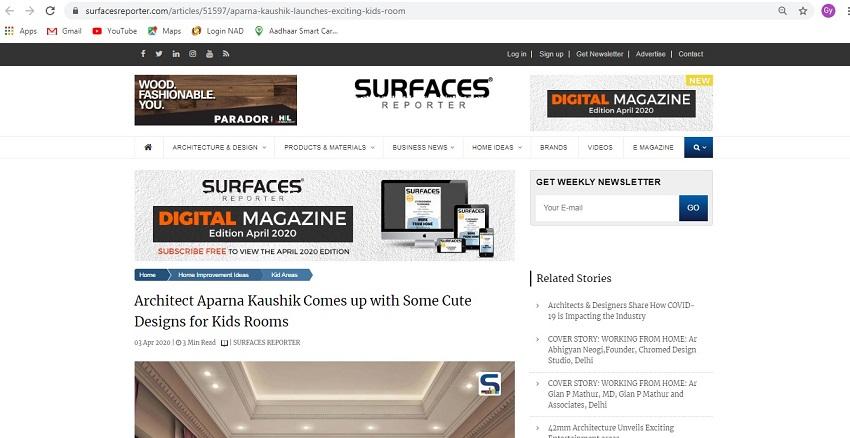Expand the Business News menu
The width and height of the screenshot is (850, 438).
coord(423,147)
